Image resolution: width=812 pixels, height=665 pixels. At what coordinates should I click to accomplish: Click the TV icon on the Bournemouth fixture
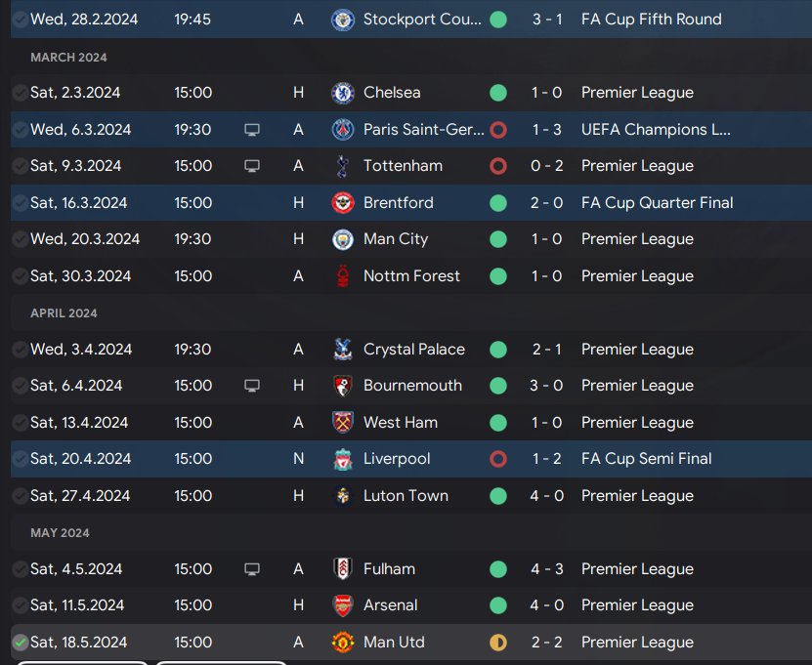coord(252,386)
